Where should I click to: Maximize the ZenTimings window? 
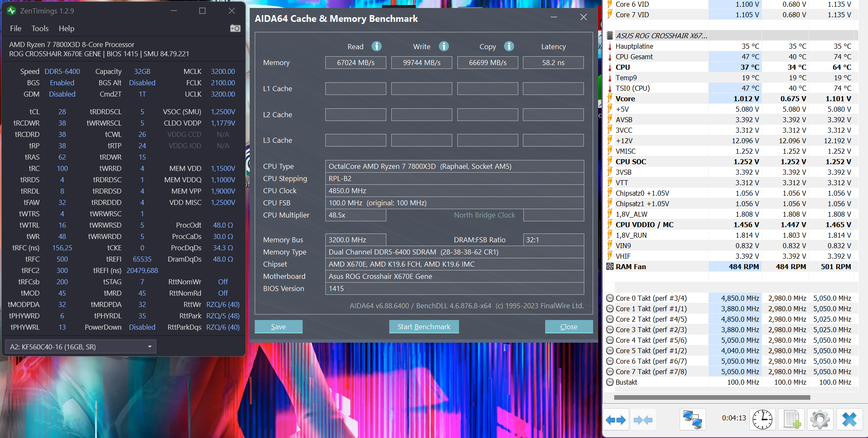click(x=202, y=11)
